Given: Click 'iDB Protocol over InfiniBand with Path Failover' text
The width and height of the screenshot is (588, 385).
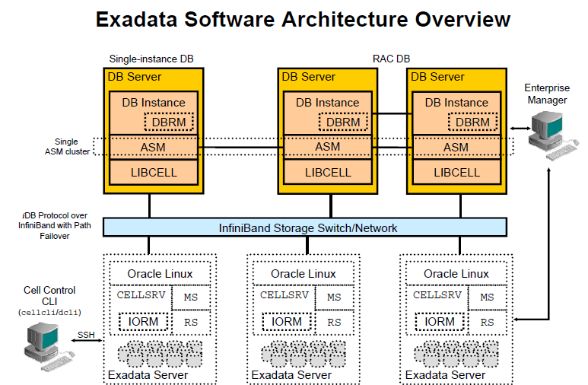Looking at the screenshot, I should coord(55,225).
